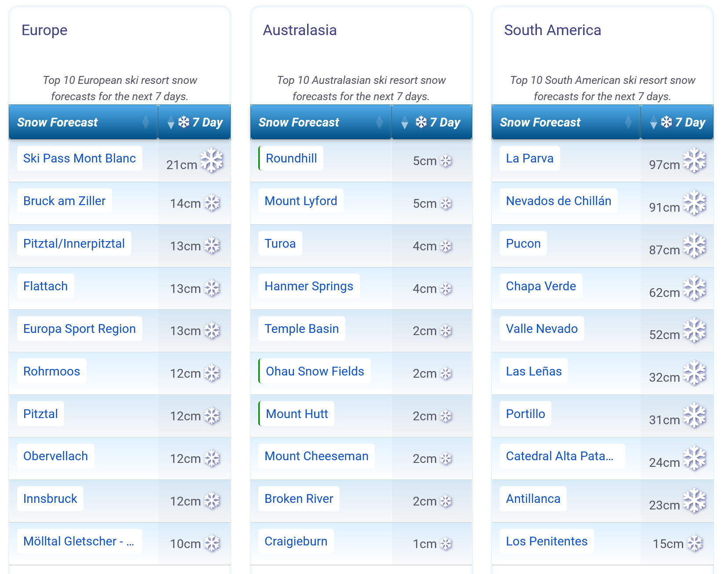Click the Australasia section heading
The height and width of the screenshot is (574, 728).
(300, 30)
